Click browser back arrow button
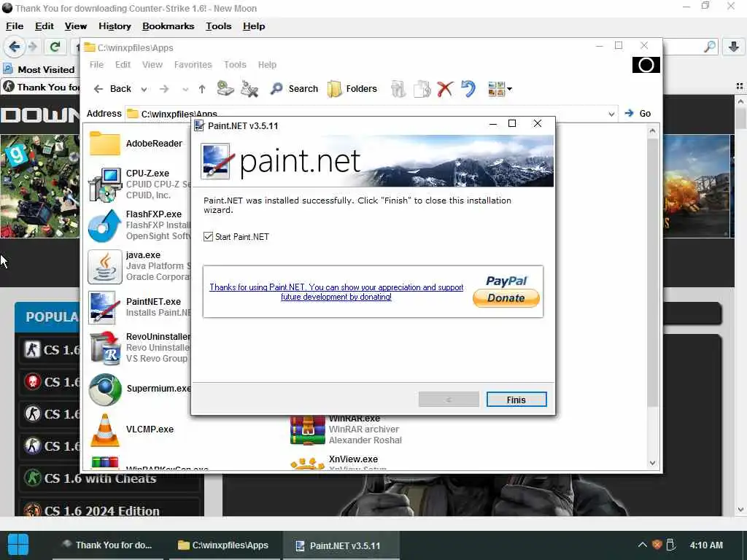 (15, 47)
